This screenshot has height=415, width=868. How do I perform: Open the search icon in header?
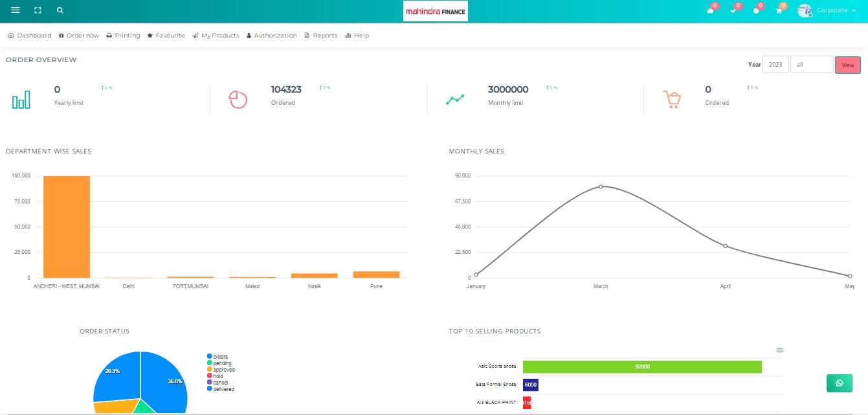60,10
